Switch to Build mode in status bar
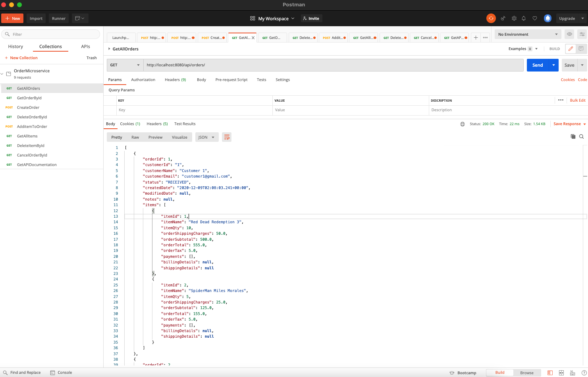The image size is (588, 377). (500, 373)
